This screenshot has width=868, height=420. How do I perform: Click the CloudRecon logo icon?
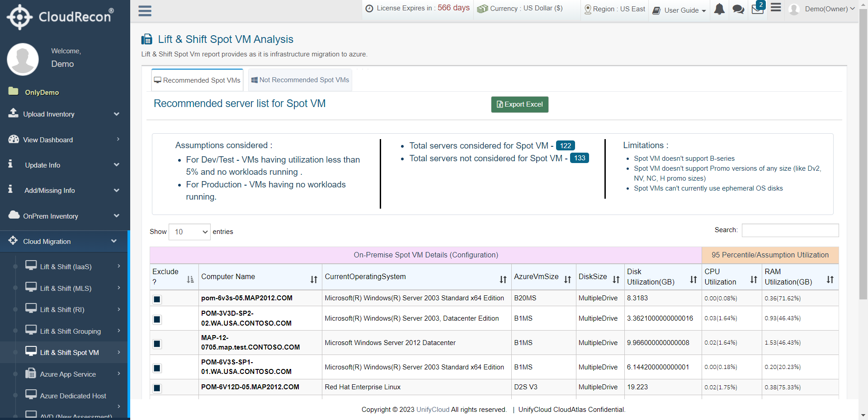19,17
